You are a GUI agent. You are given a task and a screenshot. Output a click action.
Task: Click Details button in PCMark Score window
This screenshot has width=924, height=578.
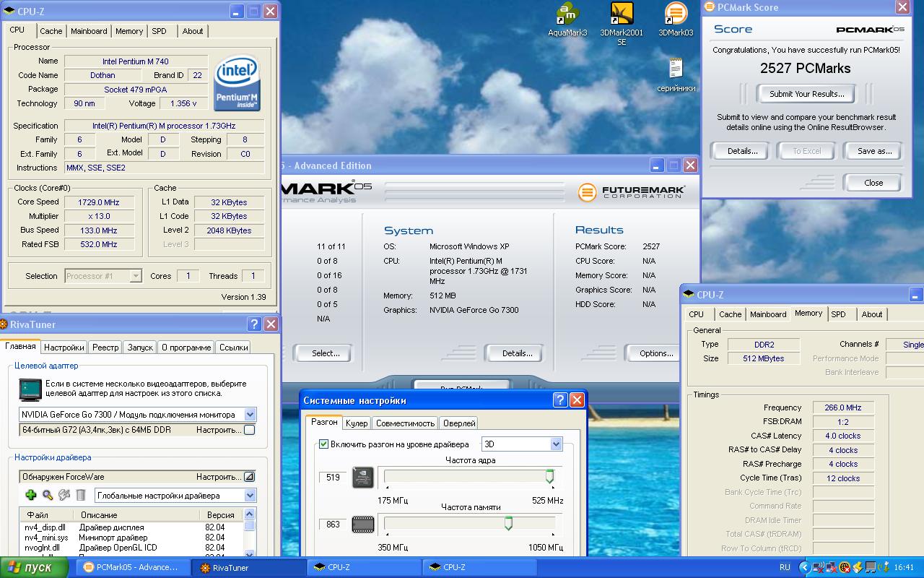(x=742, y=151)
